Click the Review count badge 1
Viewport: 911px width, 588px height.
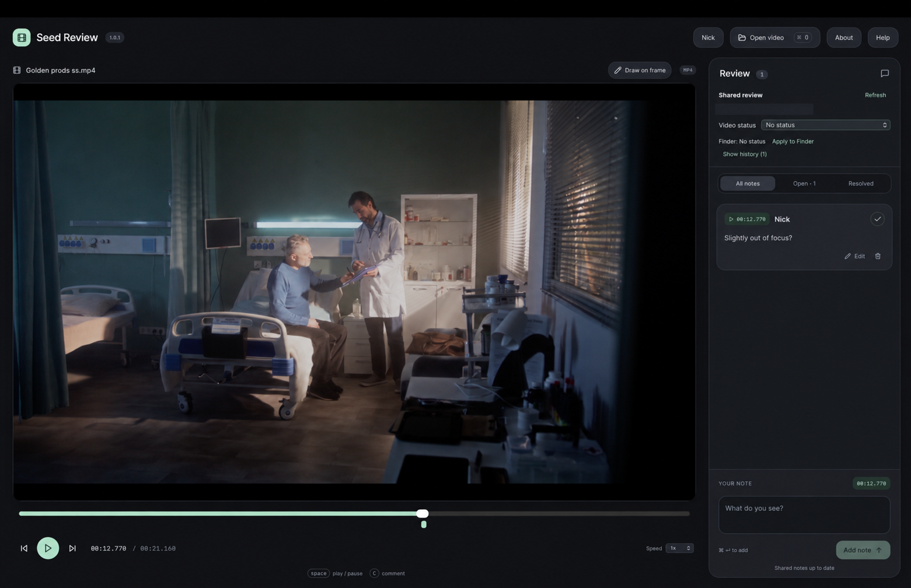point(762,74)
